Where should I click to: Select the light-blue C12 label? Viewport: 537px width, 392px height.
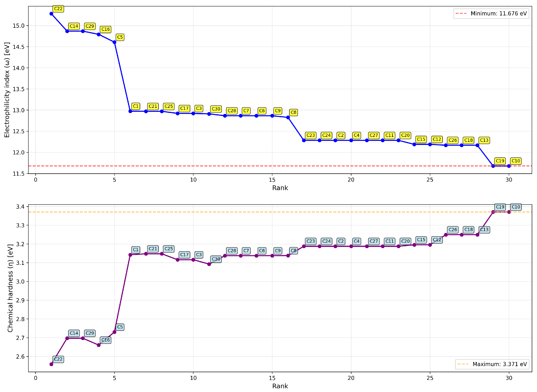tap(437, 240)
